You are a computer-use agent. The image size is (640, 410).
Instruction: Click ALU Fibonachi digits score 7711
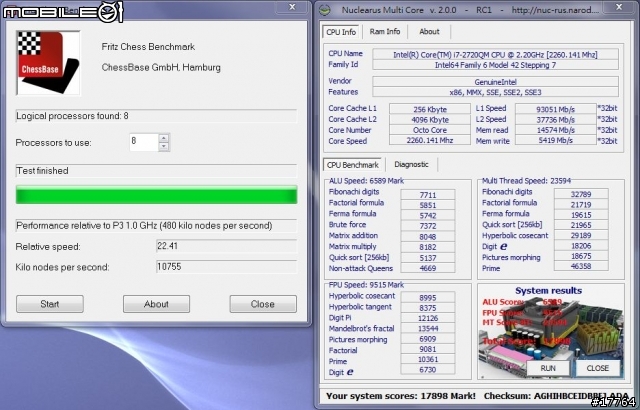tap(428, 195)
